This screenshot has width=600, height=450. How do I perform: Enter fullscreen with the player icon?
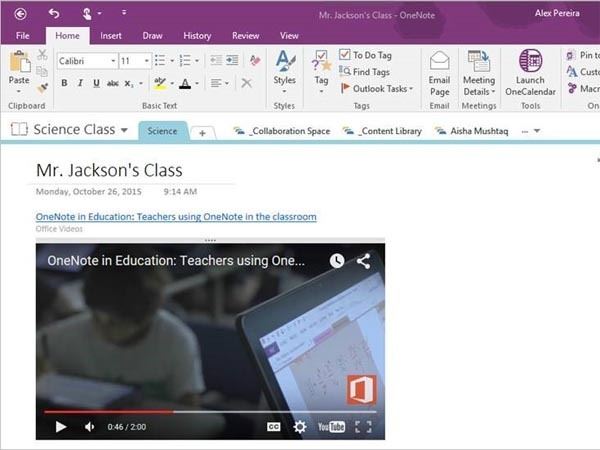pyautogui.click(x=363, y=427)
